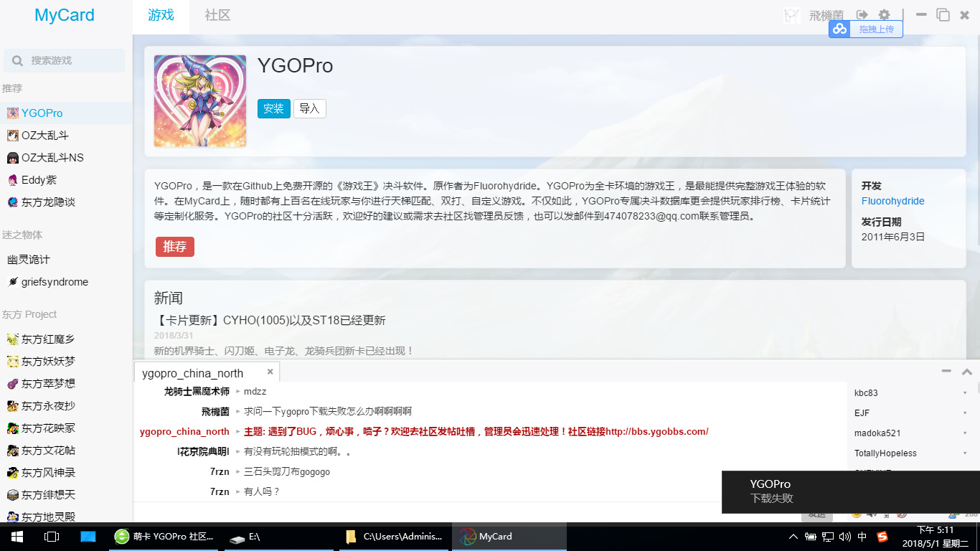Open settings with the gear icon
Viewport: 980px width, 551px height.
pos(884,15)
